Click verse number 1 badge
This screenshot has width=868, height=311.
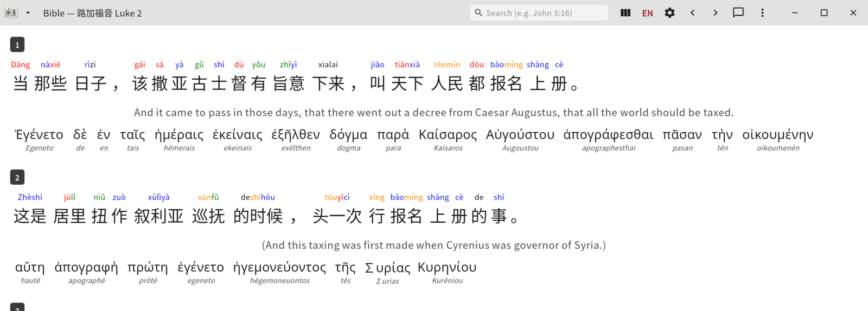click(17, 44)
